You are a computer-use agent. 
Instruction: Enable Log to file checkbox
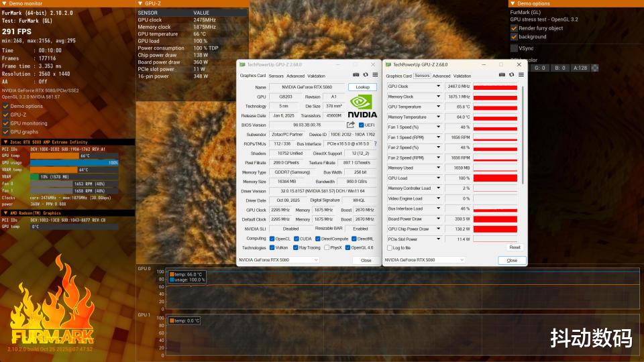tap(389, 248)
